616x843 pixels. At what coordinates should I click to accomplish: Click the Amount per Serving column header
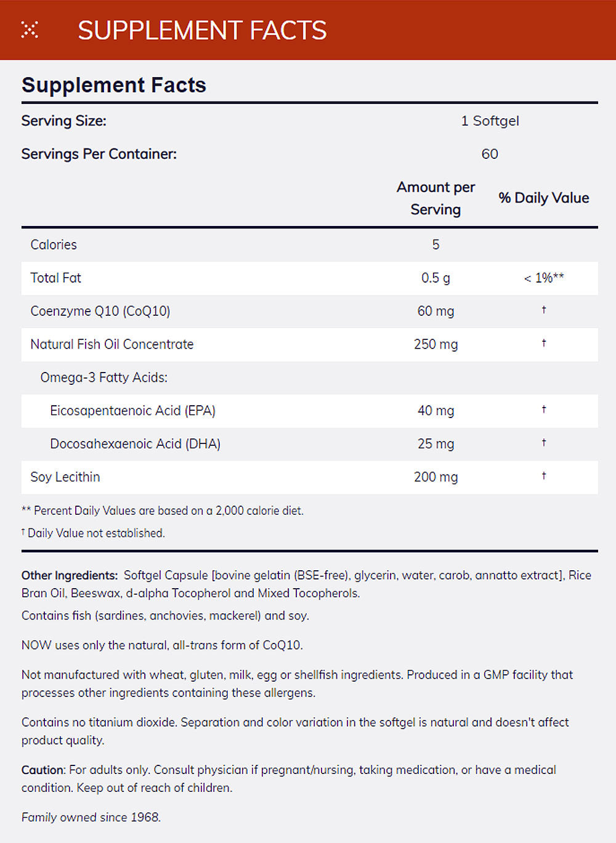click(x=436, y=198)
